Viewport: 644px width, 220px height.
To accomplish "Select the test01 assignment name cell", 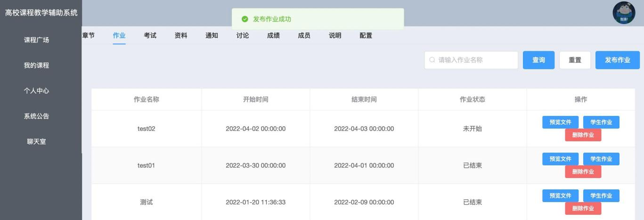I will 147,165.
